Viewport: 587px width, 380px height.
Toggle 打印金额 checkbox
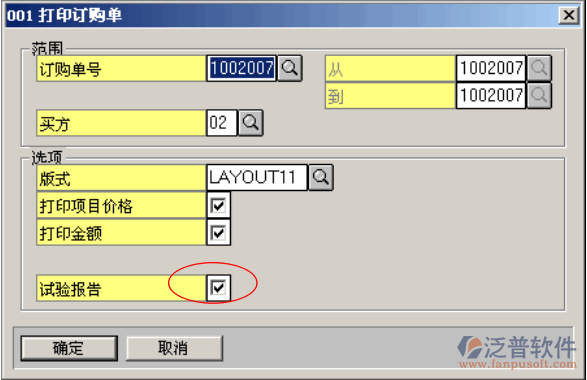click(218, 232)
